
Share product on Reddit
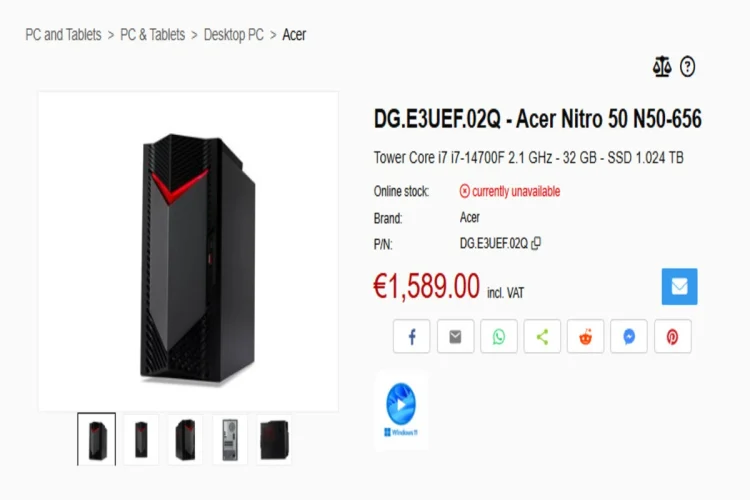[585, 337]
